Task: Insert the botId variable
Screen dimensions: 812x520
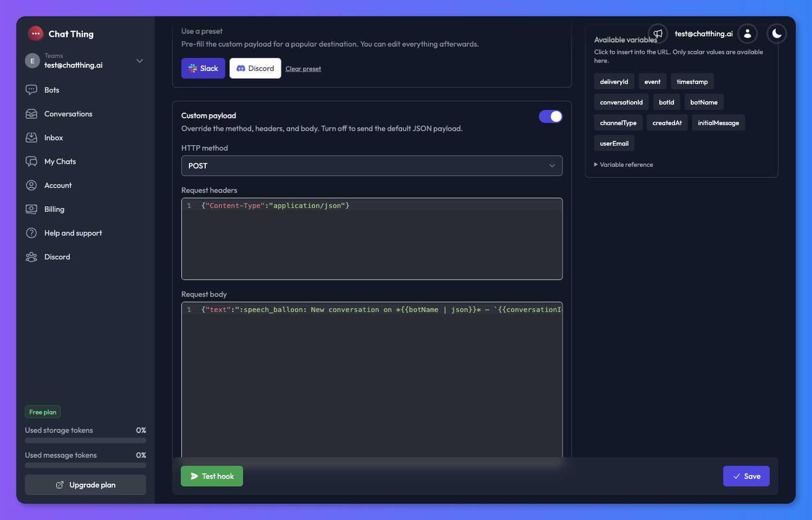Action: [x=666, y=102]
